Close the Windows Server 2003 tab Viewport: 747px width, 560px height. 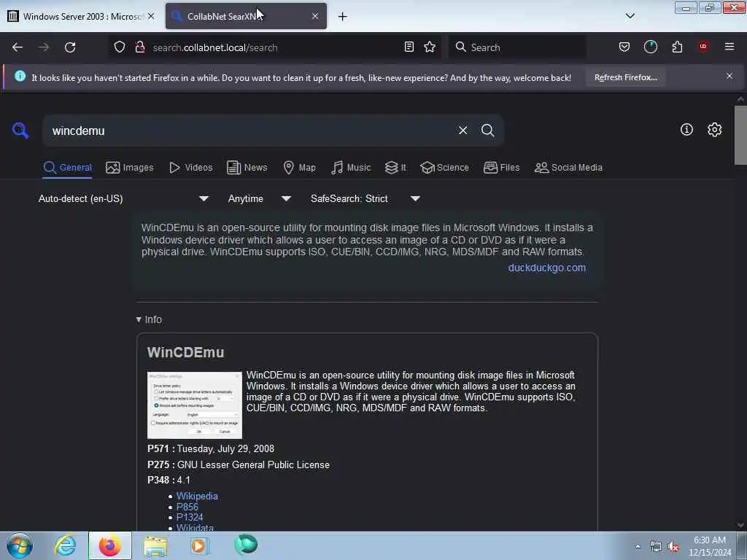[x=151, y=16]
